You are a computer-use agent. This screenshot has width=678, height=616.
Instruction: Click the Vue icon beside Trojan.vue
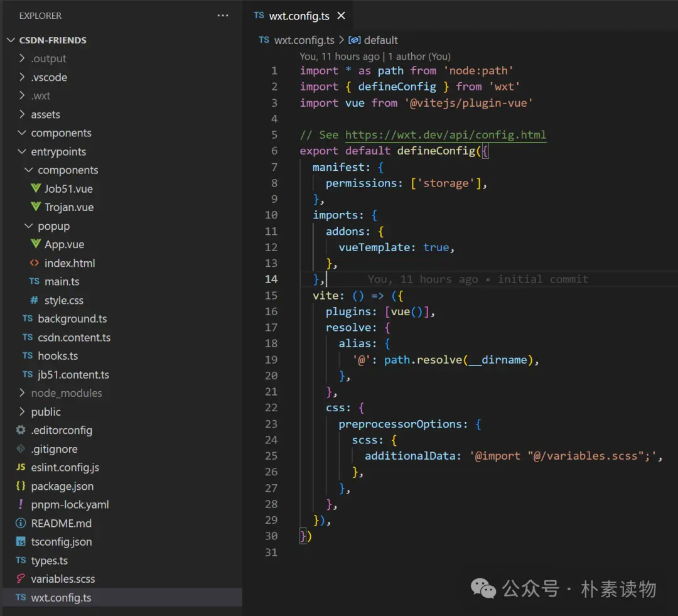coord(36,207)
